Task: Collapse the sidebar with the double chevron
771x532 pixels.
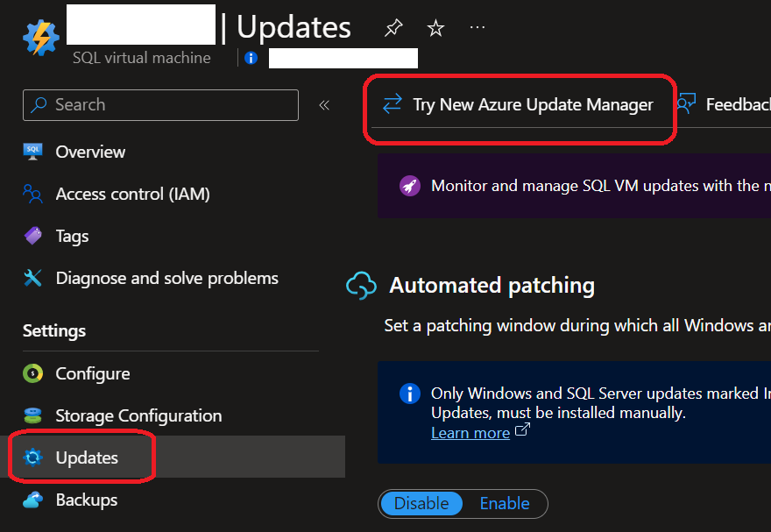Action: 324,105
